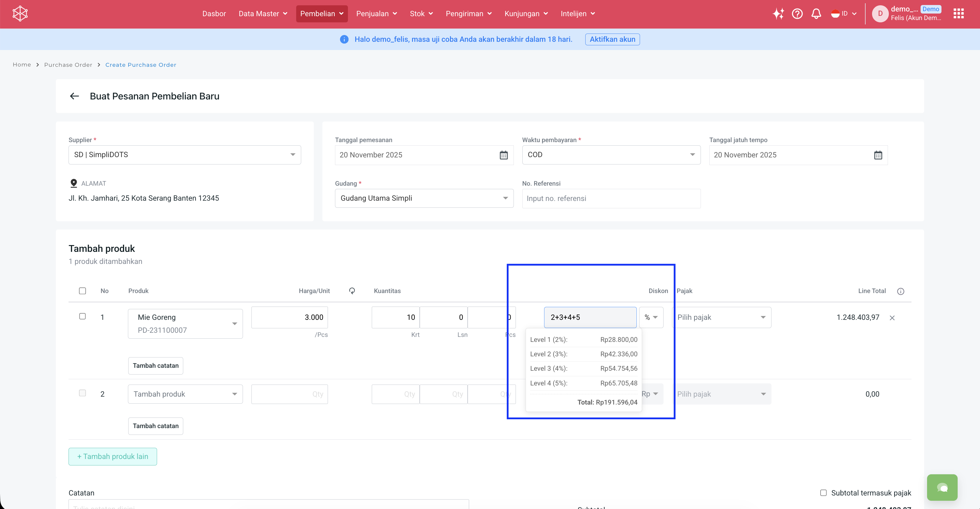The height and width of the screenshot is (509, 980).
Task: Click the Line Total info icon
Action: point(901,291)
